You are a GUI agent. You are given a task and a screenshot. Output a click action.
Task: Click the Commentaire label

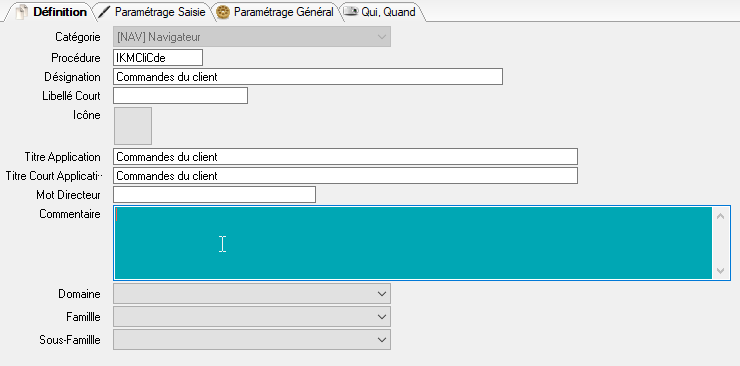point(70,214)
